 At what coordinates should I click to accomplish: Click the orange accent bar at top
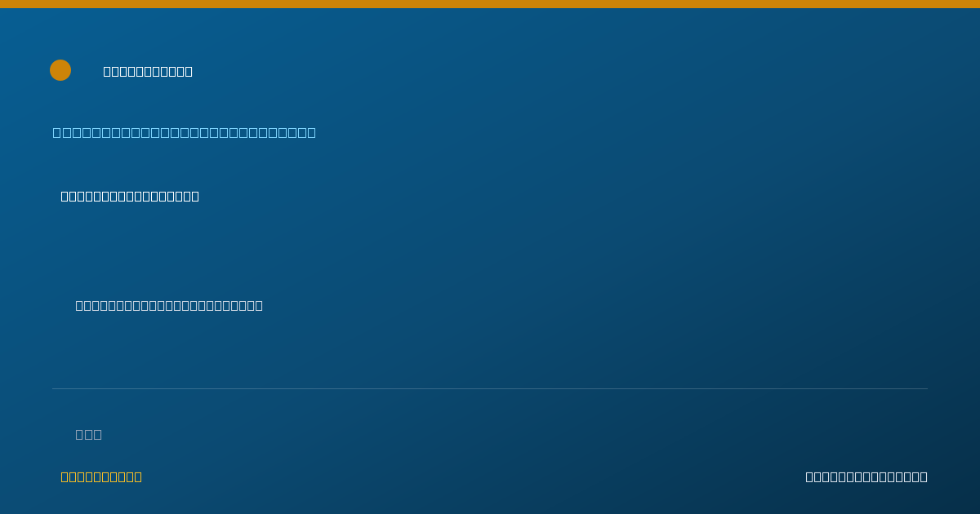490,4
